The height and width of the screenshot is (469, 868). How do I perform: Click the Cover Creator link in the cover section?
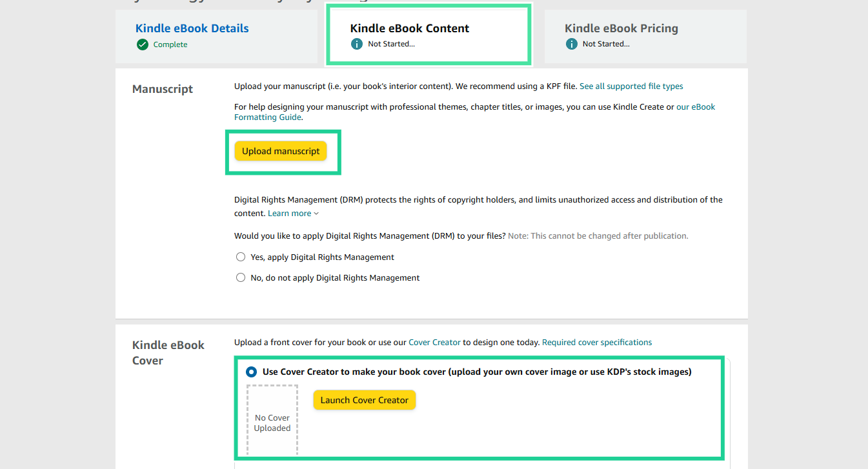pos(434,342)
